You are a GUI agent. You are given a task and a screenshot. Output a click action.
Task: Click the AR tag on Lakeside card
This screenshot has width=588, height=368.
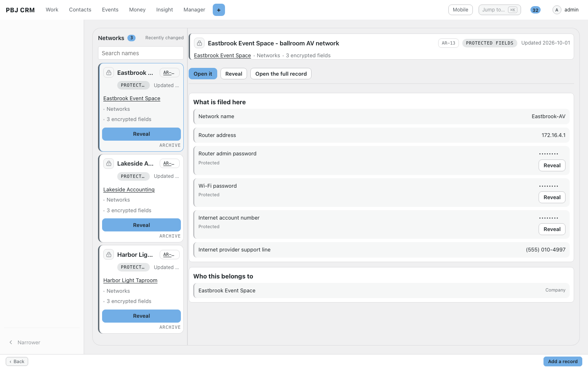click(x=169, y=164)
